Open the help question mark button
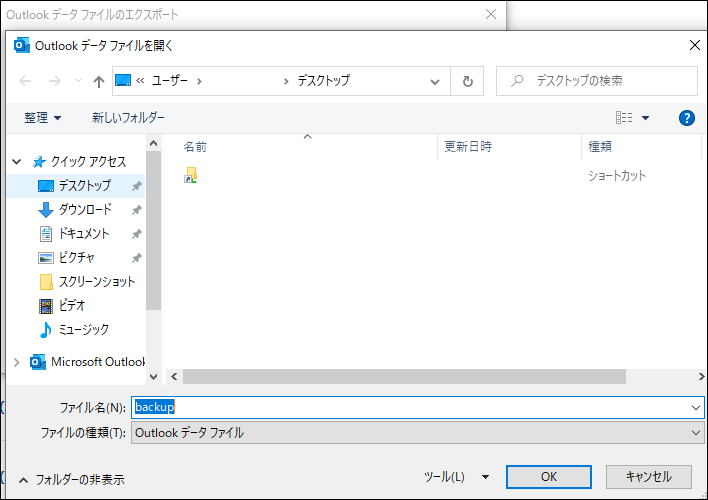708x500 pixels. tap(686, 118)
